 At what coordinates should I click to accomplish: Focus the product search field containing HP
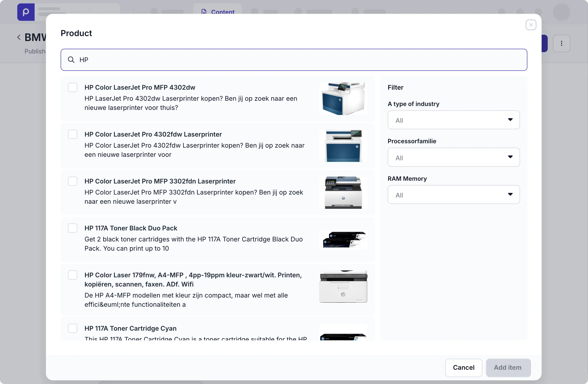click(297, 60)
